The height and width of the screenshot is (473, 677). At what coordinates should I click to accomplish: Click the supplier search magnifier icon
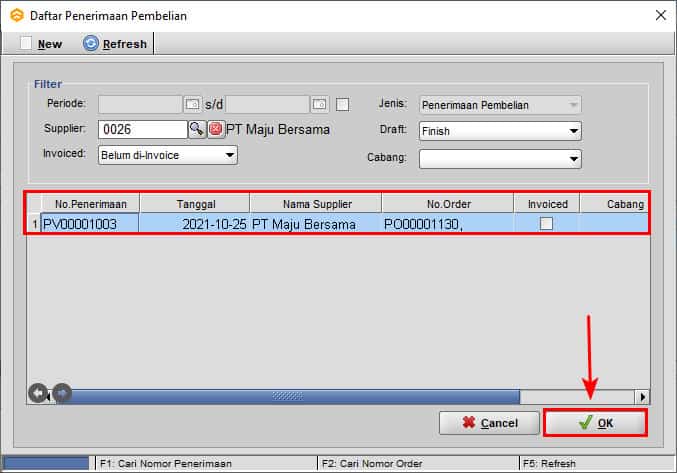tap(196, 129)
